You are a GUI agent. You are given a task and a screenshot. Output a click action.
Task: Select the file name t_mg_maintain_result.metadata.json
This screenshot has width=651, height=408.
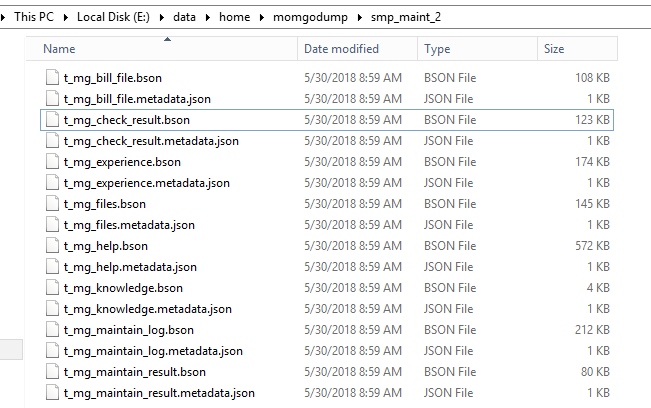(159, 393)
